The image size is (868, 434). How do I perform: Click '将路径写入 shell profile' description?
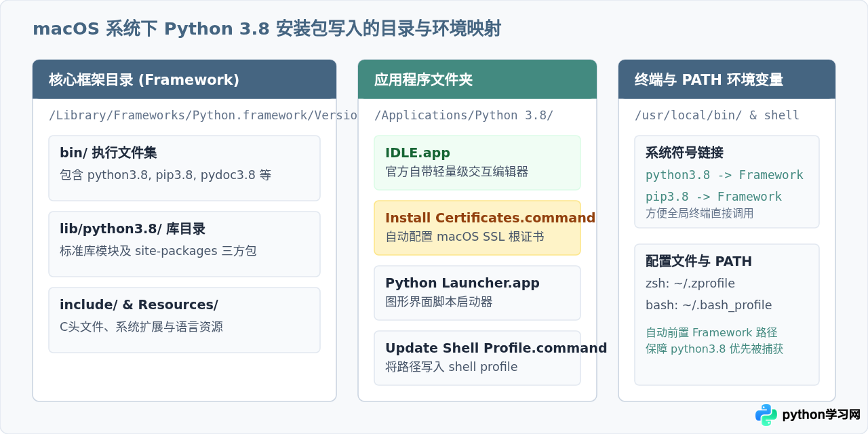pos(452,367)
